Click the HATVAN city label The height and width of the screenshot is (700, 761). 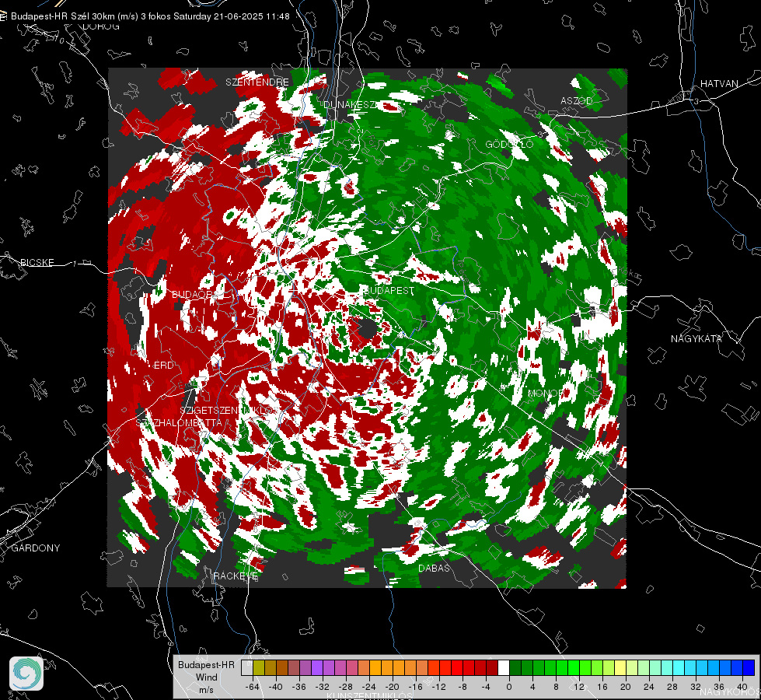click(x=719, y=83)
